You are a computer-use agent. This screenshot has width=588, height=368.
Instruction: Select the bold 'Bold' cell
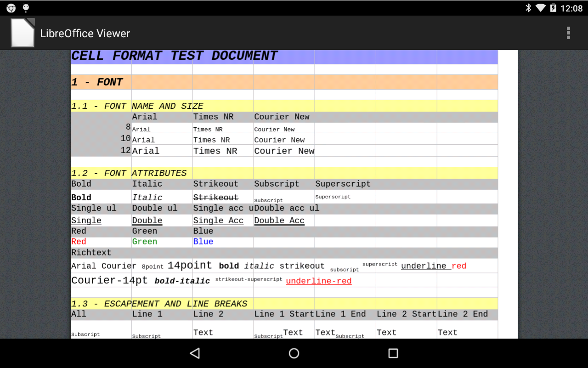[x=79, y=197]
